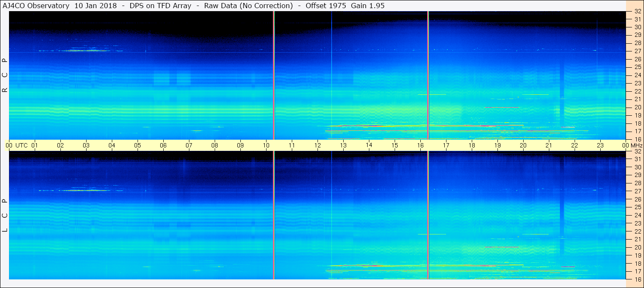Select hour label 01 on the UTC axis

35,145
